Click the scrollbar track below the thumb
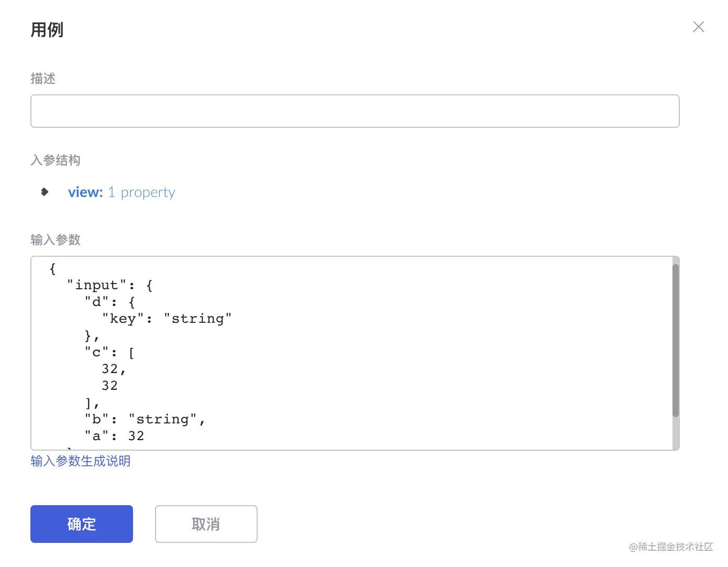 tap(675, 434)
